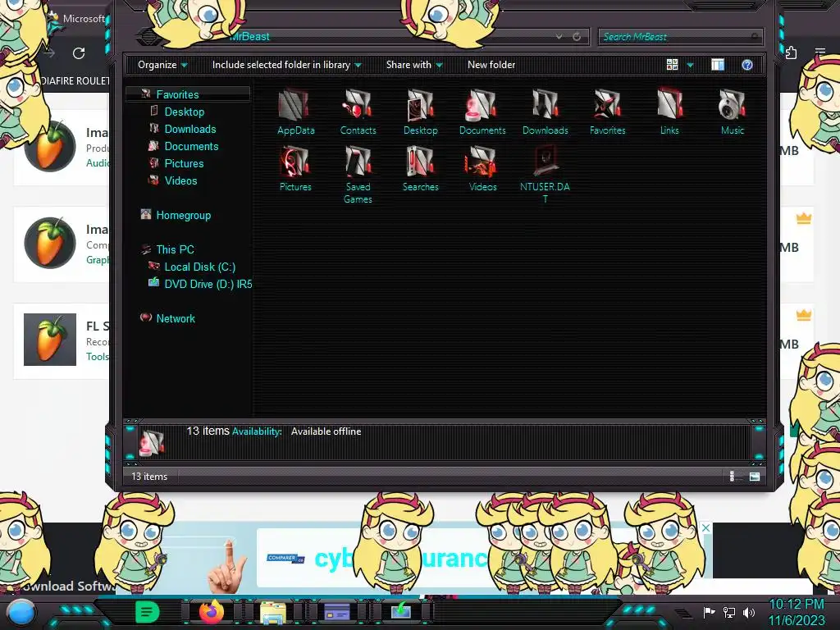Click the download arrow app taskbar icon

(400, 611)
